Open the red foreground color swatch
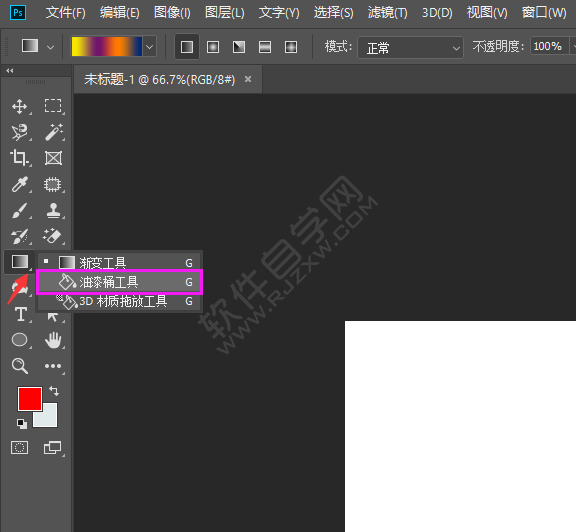Screen dimensions: 576x532 (30, 399)
